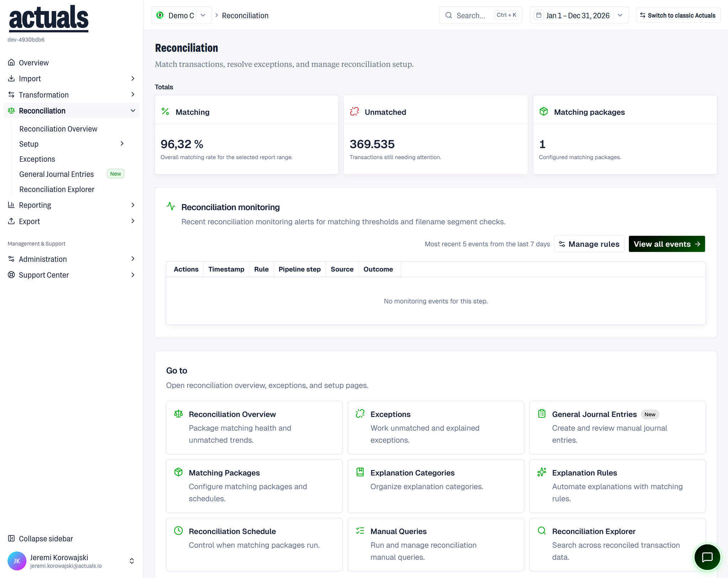728x578 pixels.
Task: Open General Journal Entries in sidebar
Action: click(x=57, y=174)
